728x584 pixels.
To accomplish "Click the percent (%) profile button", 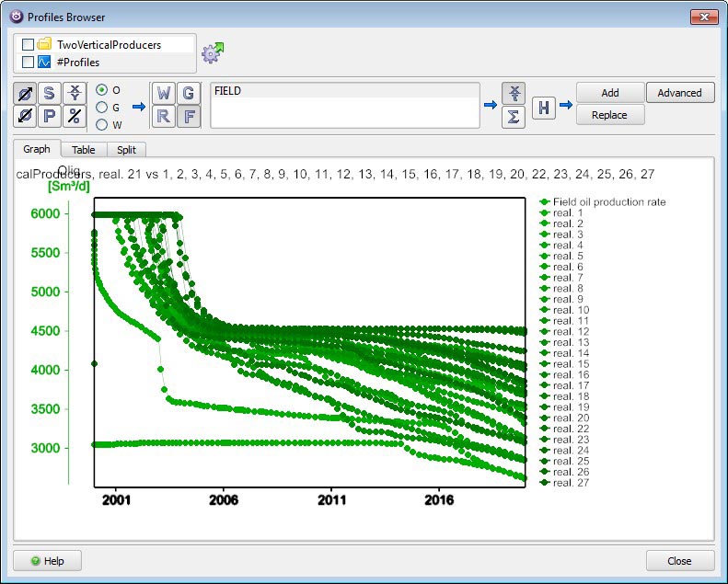I will [x=75, y=116].
